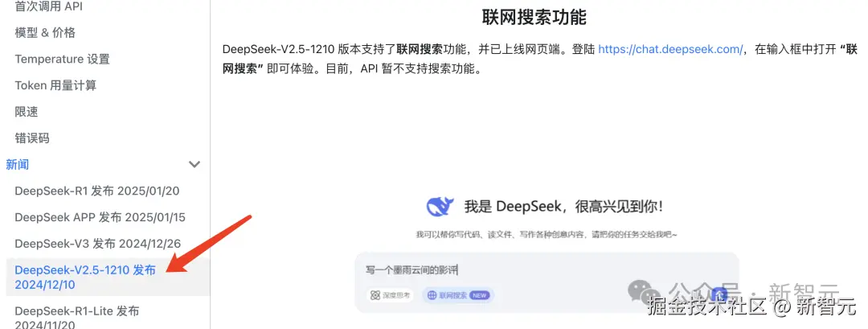Click the 深度思考 atom icon
The image size is (868, 329).
tap(376, 296)
